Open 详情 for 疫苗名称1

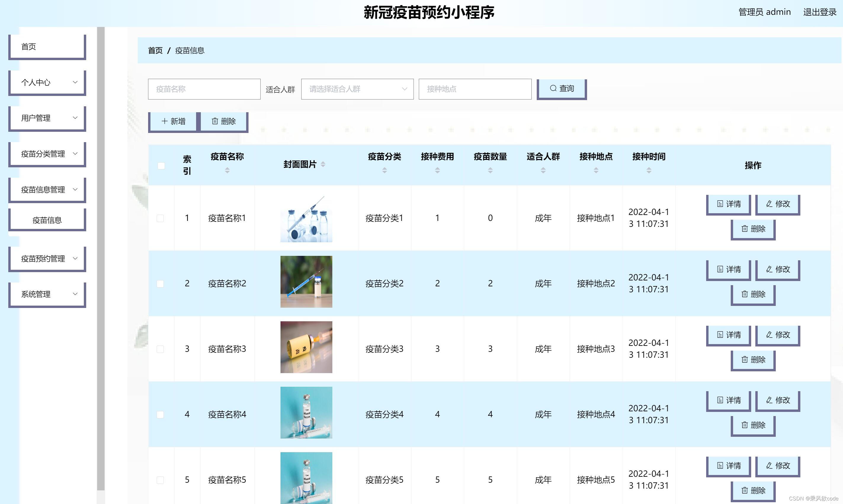[728, 204]
